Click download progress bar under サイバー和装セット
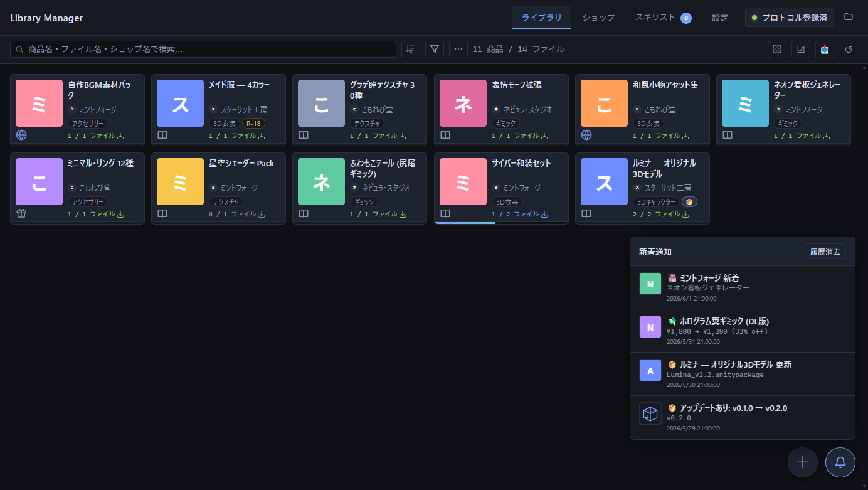Viewport: 868px width, 490px height. 465,223
